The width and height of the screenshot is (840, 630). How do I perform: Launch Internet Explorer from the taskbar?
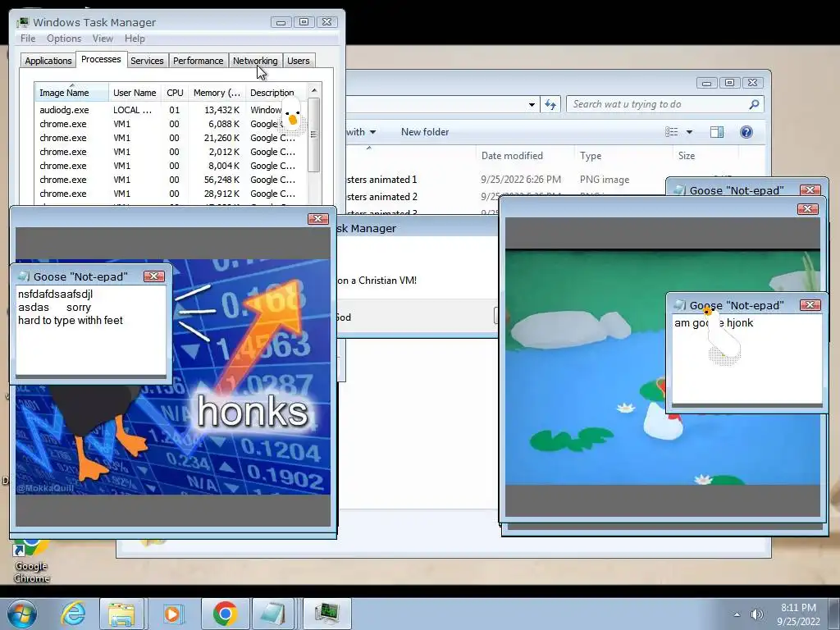pyautogui.click(x=73, y=614)
